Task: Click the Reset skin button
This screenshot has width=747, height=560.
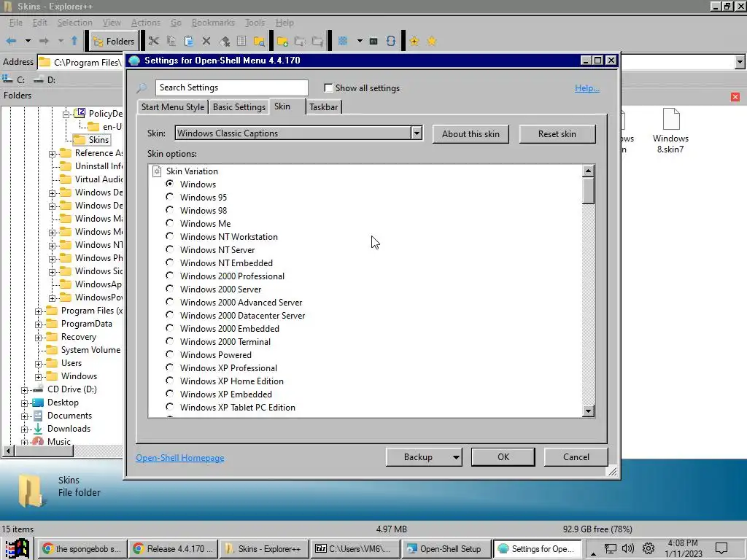Action: (x=557, y=134)
